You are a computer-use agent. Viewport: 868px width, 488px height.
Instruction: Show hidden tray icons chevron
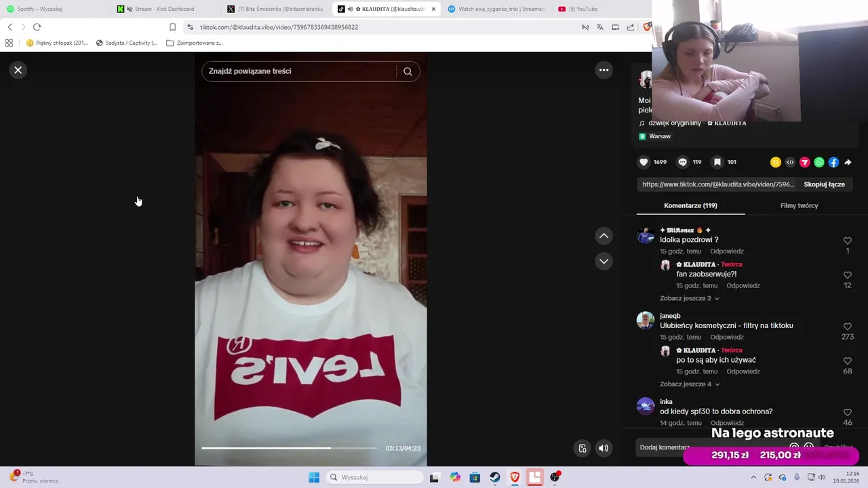753,477
